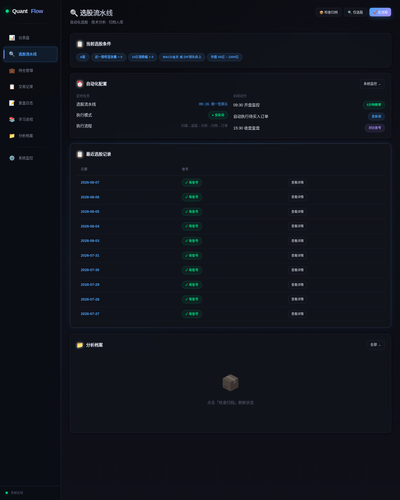Click the purple badge beside 15:30 收盘复盘
The width and height of the screenshot is (400, 500).
coord(375,128)
